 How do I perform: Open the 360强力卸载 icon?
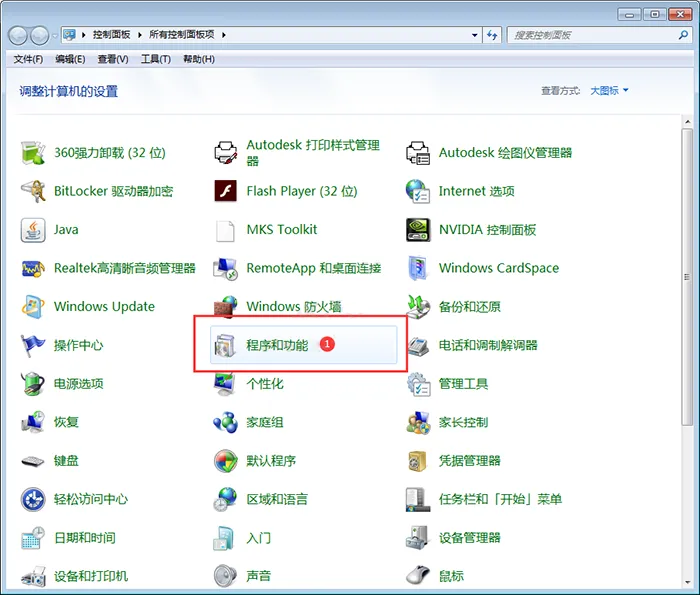click(33, 153)
